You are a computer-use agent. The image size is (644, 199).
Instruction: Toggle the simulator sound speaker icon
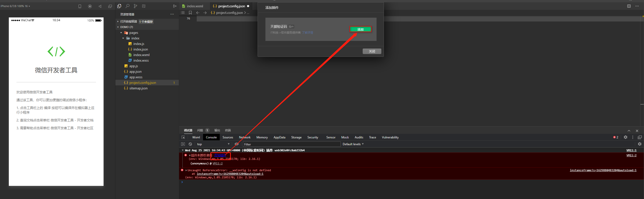click(x=100, y=6)
